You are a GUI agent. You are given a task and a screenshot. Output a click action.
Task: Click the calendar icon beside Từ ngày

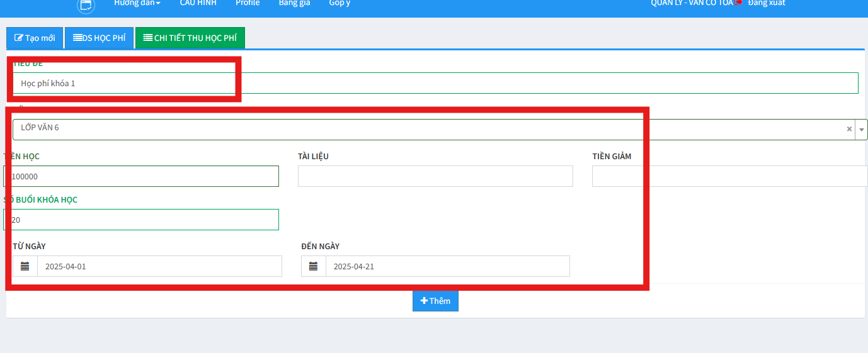coord(25,266)
